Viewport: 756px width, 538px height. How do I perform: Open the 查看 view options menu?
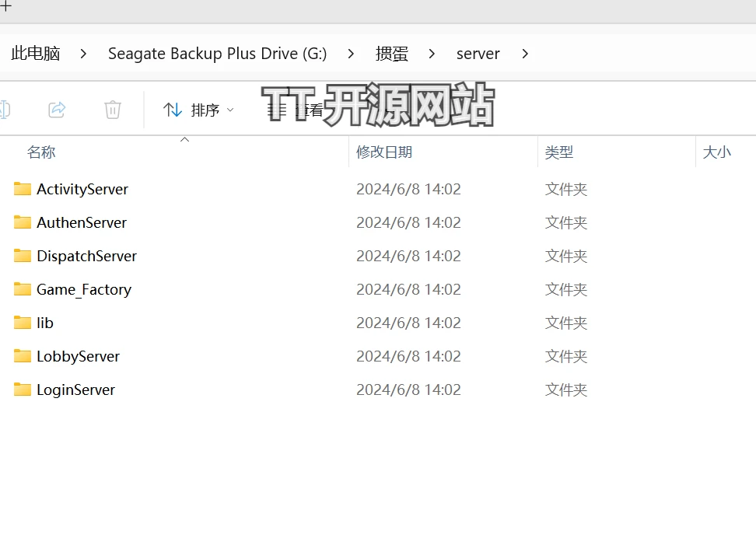(x=295, y=110)
